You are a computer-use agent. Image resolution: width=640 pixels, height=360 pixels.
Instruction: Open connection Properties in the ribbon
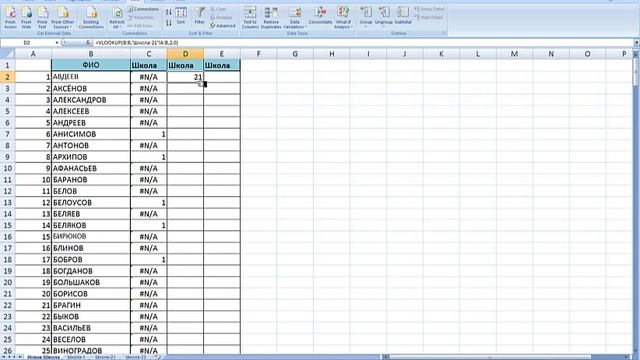[141, 18]
